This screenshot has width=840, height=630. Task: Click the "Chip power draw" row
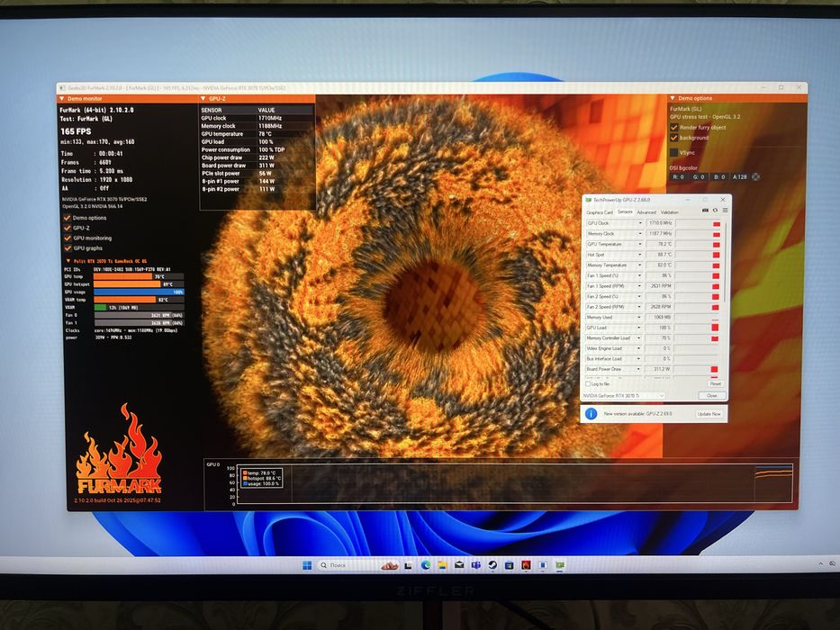[257, 157]
